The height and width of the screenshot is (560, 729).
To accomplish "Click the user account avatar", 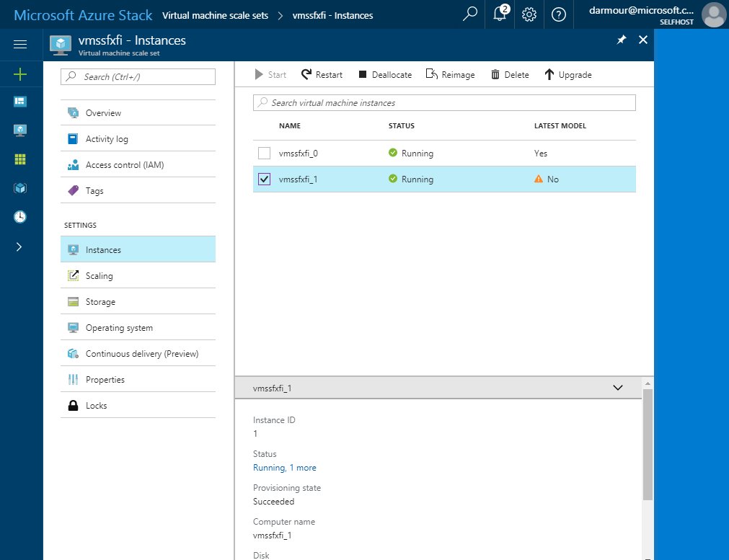I will click(713, 14).
